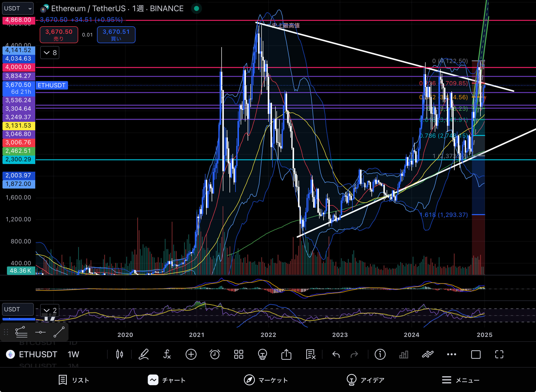Tap the single layout rectangle icon
The width and height of the screenshot is (536, 392).
point(476,355)
